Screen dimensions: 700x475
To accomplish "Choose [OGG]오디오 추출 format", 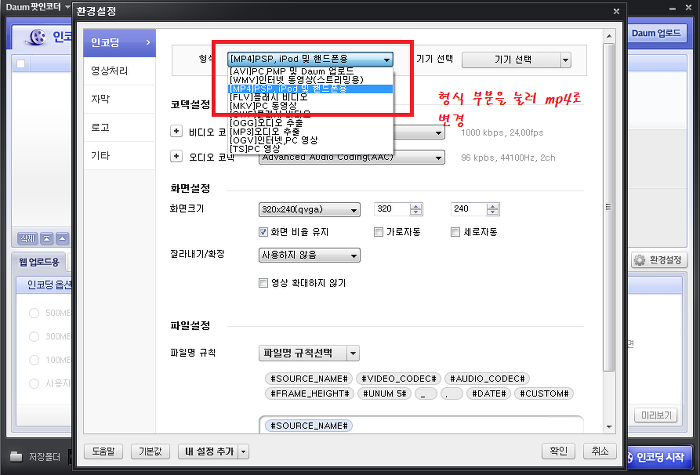I will (x=310, y=123).
